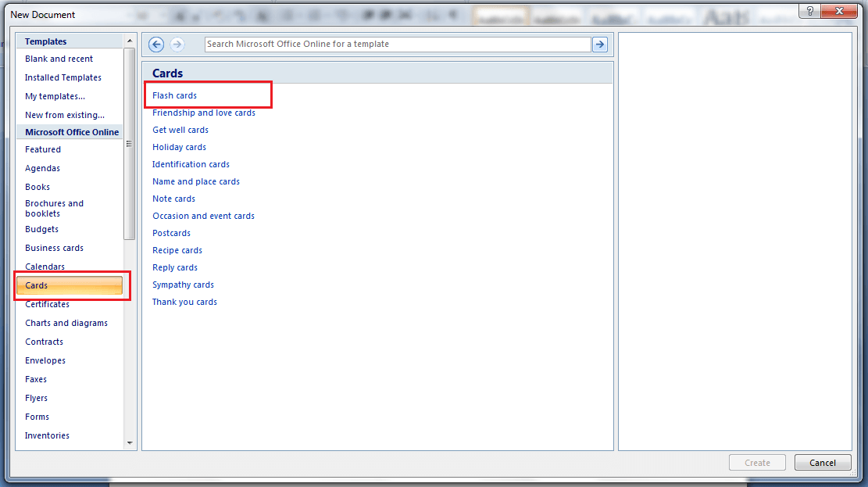This screenshot has width=868, height=487.
Task: Select the Certificates category
Action: (x=47, y=304)
